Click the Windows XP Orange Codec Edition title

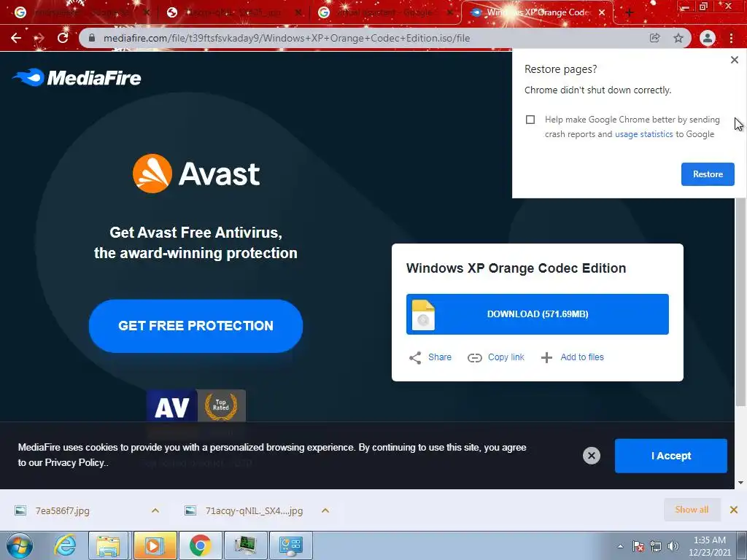[x=516, y=268]
